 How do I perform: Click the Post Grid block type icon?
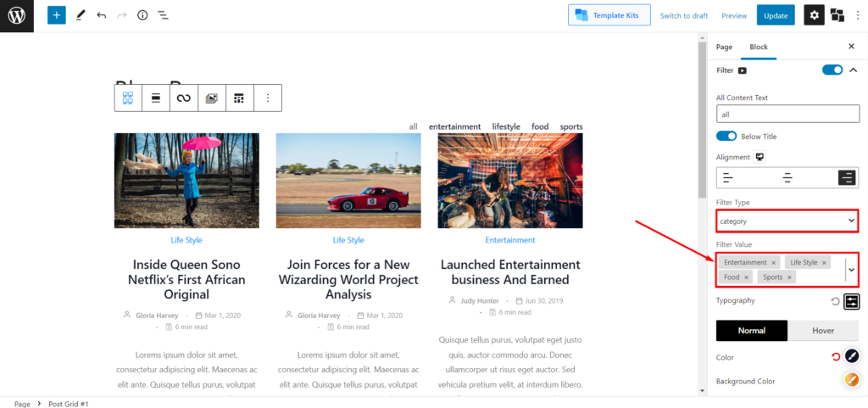[x=129, y=98]
